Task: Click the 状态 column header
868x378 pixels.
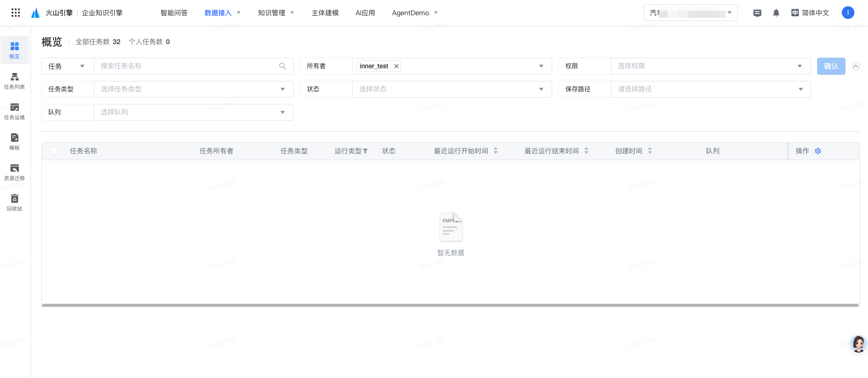Action: tap(389, 151)
